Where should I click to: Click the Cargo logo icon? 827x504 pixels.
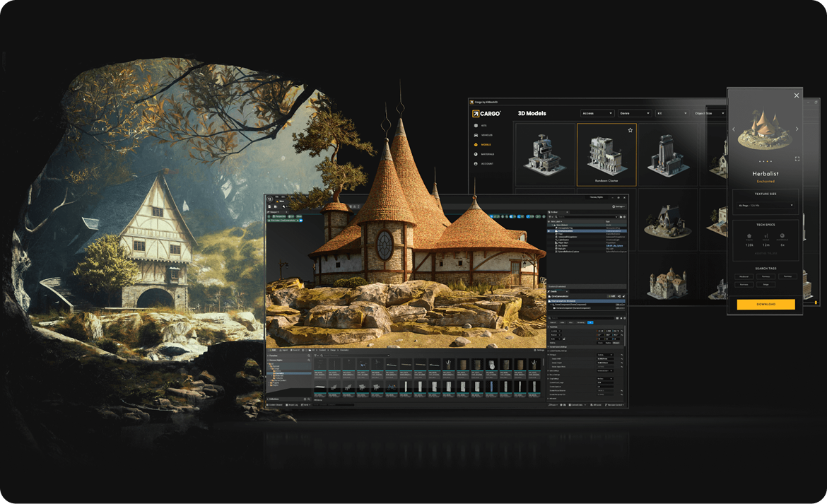click(x=476, y=113)
